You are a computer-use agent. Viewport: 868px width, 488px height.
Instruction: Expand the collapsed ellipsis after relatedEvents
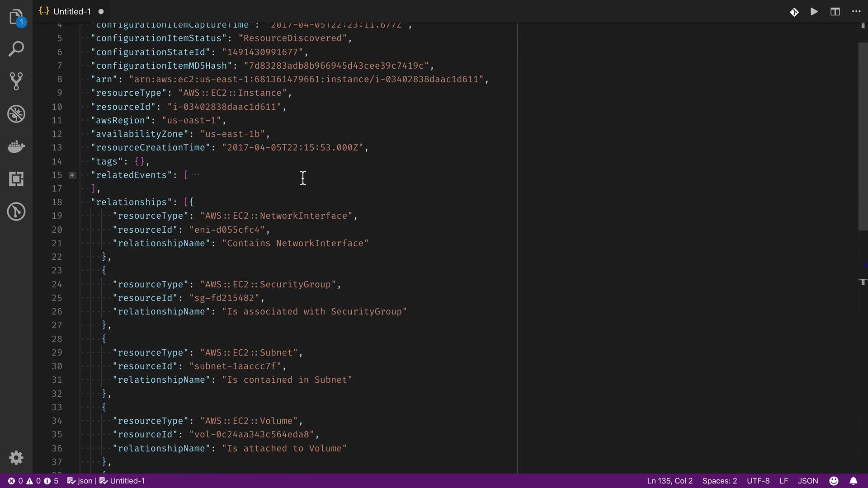point(195,175)
